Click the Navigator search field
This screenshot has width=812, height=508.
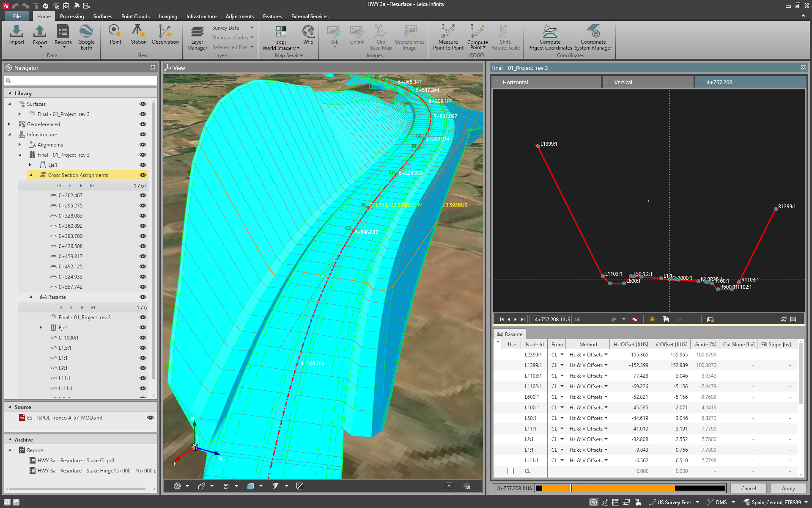(x=80, y=80)
